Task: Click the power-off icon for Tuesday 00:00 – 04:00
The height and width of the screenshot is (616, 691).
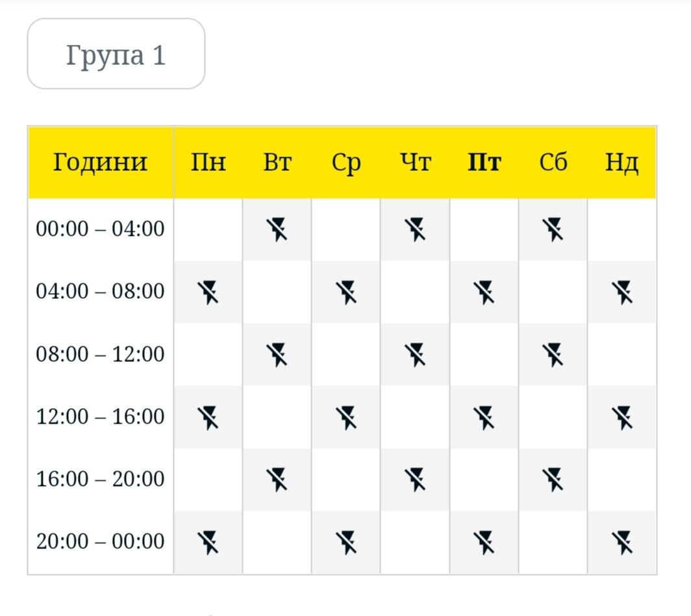Action: click(x=277, y=229)
